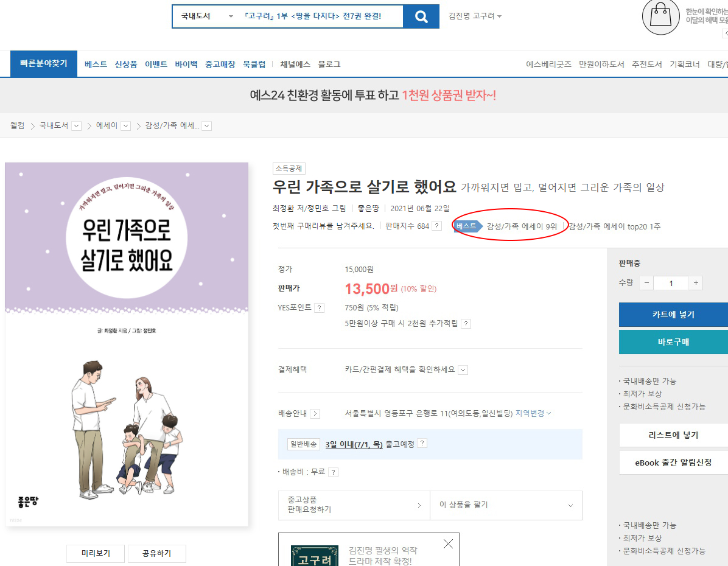The image size is (728, 566).
Task: Click the 미리보기 button
Action: pos(96,553)
